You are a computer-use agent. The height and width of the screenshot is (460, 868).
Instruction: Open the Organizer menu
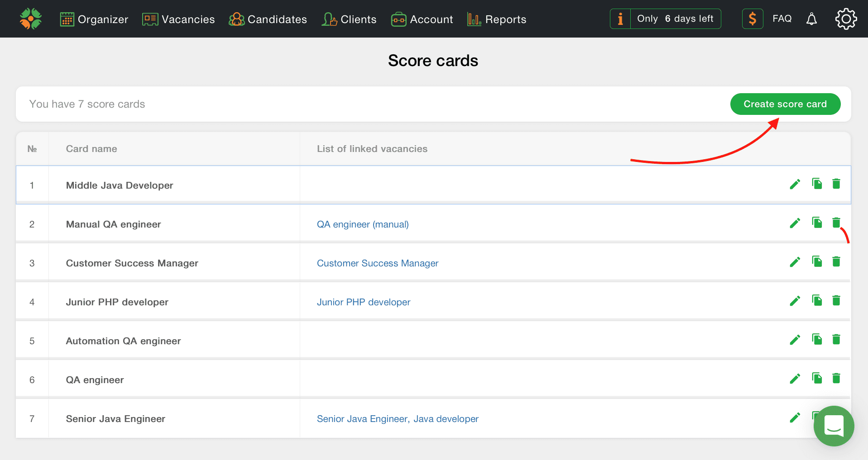(94, 19)
